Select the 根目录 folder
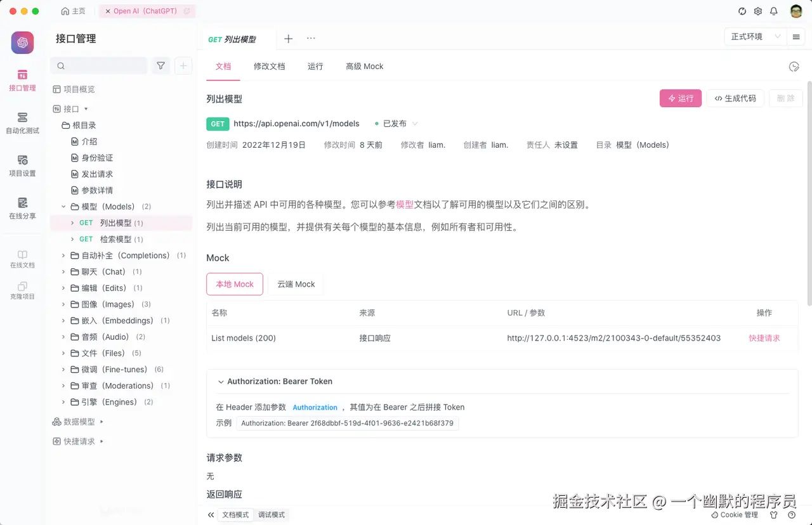Screen dimensions: 812x525 click(79, 126)
